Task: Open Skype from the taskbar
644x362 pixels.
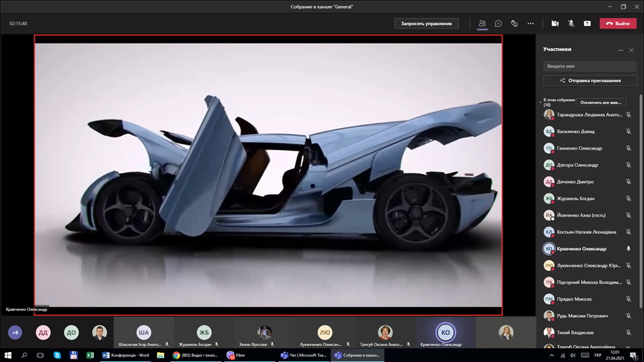Action: click(57, 355)
